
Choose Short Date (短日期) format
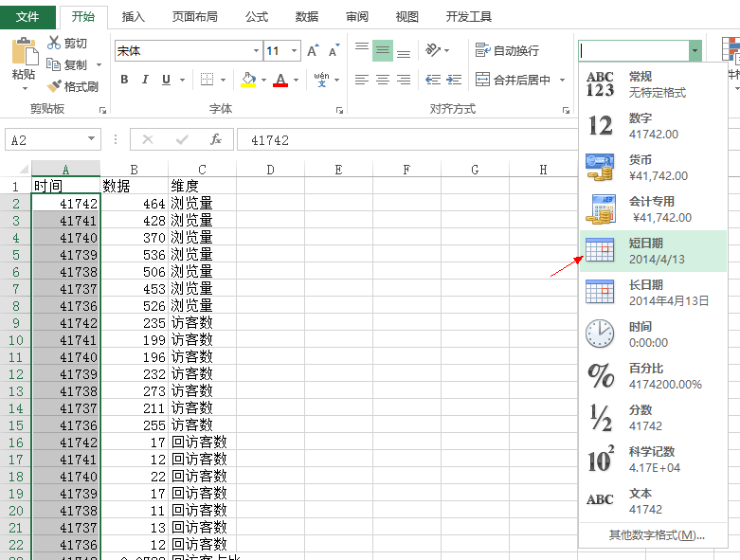[x=653, y=251]
